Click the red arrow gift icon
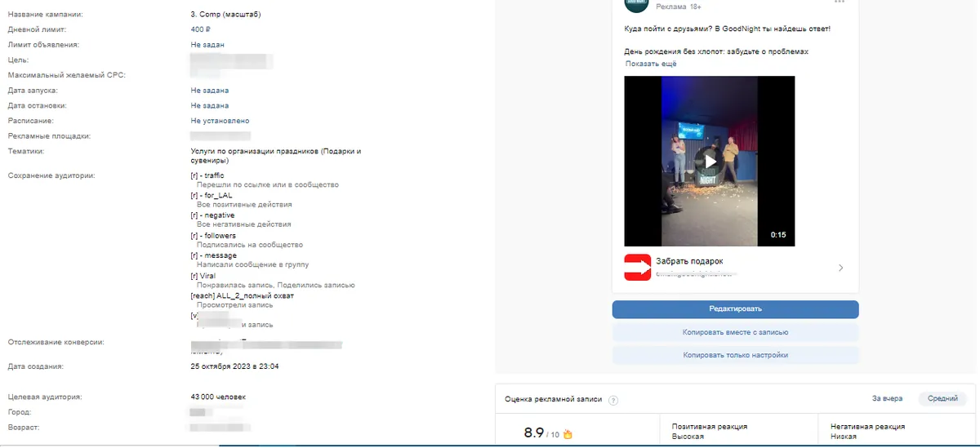Screen dimensions: 980x448 pos(639,267)
